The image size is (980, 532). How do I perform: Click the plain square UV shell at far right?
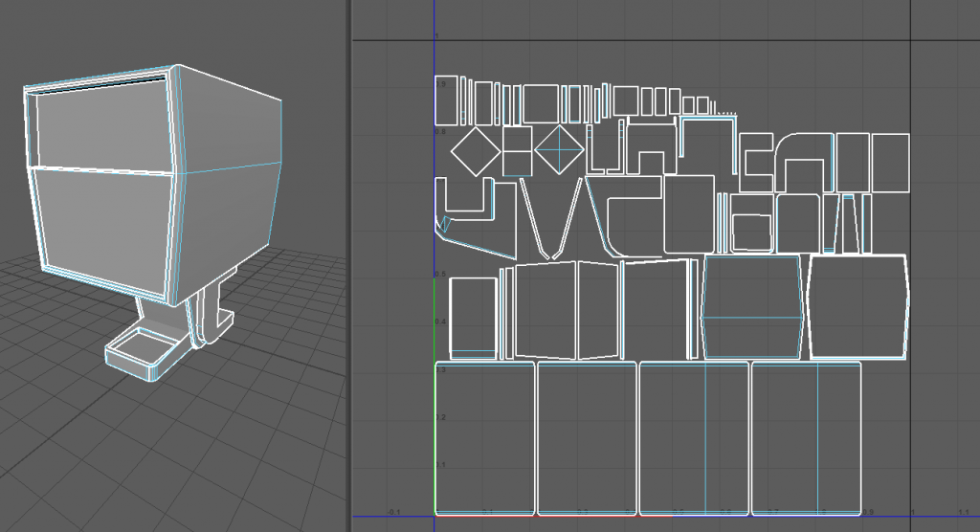[x=890, y=163]
